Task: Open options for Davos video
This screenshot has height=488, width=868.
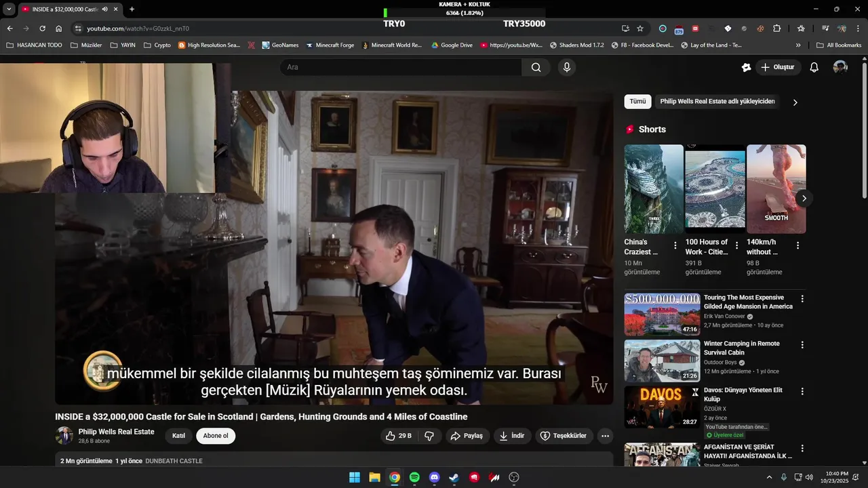Action: click(802, 391)
